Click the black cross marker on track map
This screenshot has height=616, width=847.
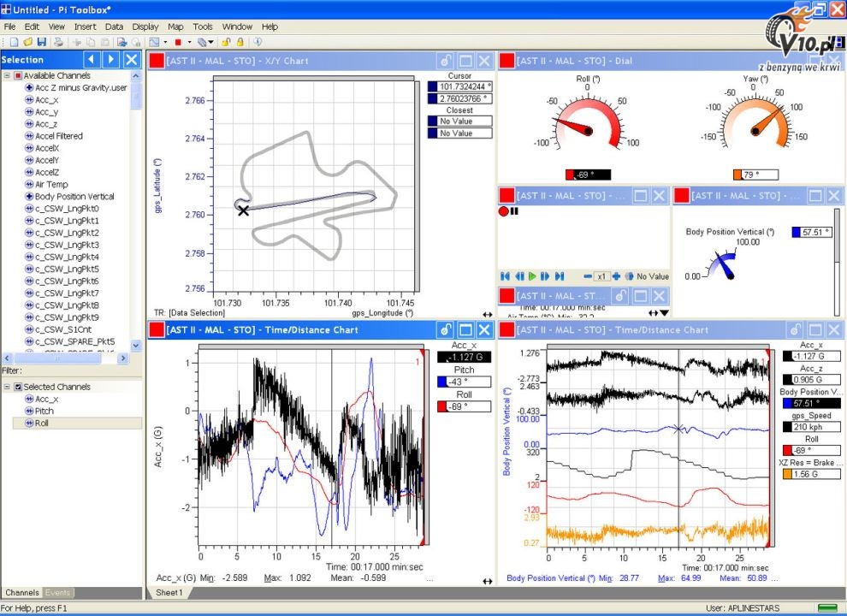(x=243, y=210)
